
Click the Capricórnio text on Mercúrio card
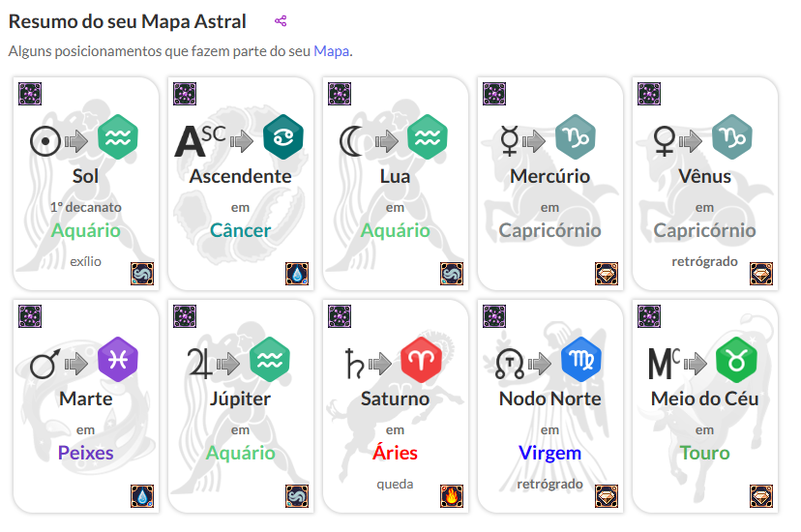click(549, 231)
